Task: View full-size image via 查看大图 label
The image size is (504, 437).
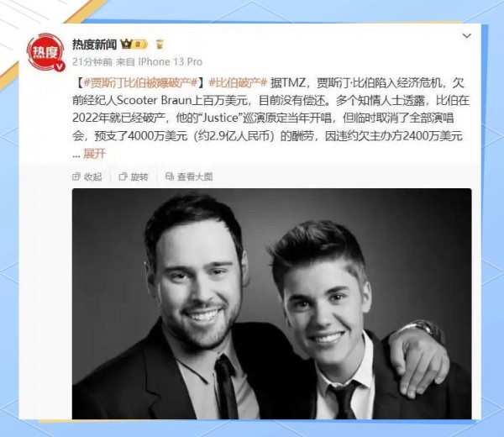Action: pyautogui.click(x=195, y=176)
